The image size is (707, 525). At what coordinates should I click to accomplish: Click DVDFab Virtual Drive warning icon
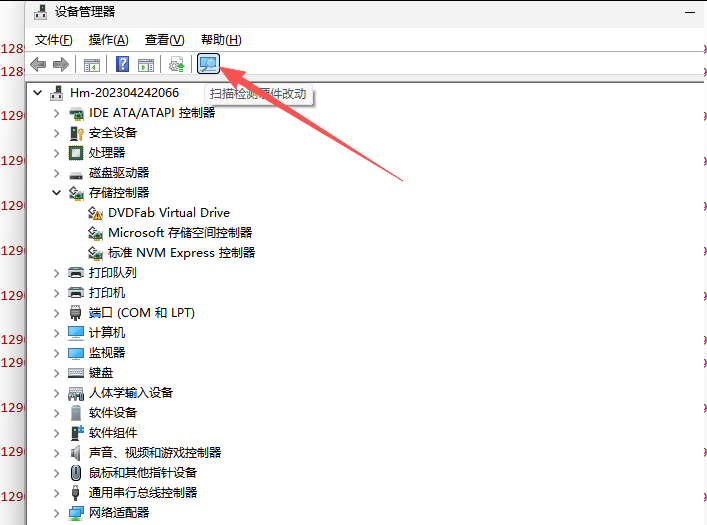pyautogui.click(x=95, y=213)
